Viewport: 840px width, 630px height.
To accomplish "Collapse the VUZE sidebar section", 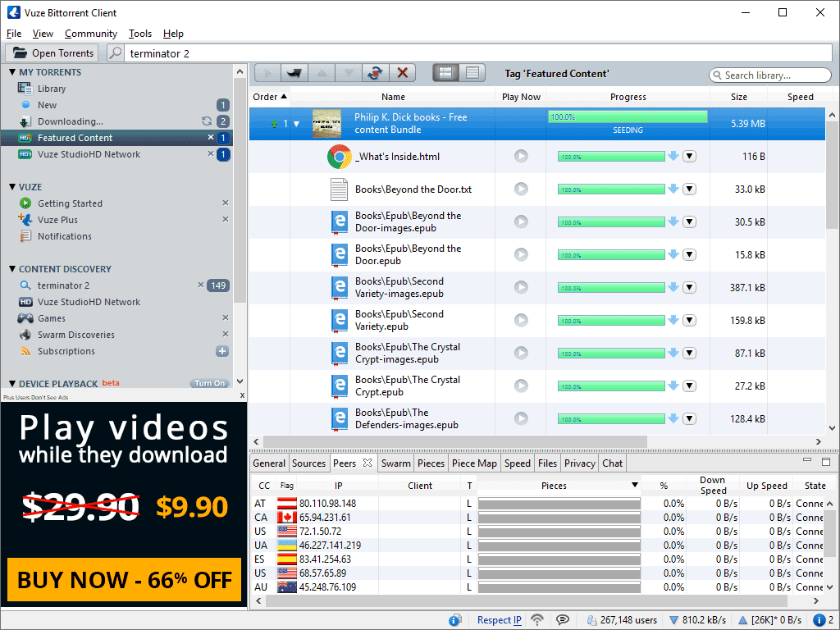I will tap(11, 187).
